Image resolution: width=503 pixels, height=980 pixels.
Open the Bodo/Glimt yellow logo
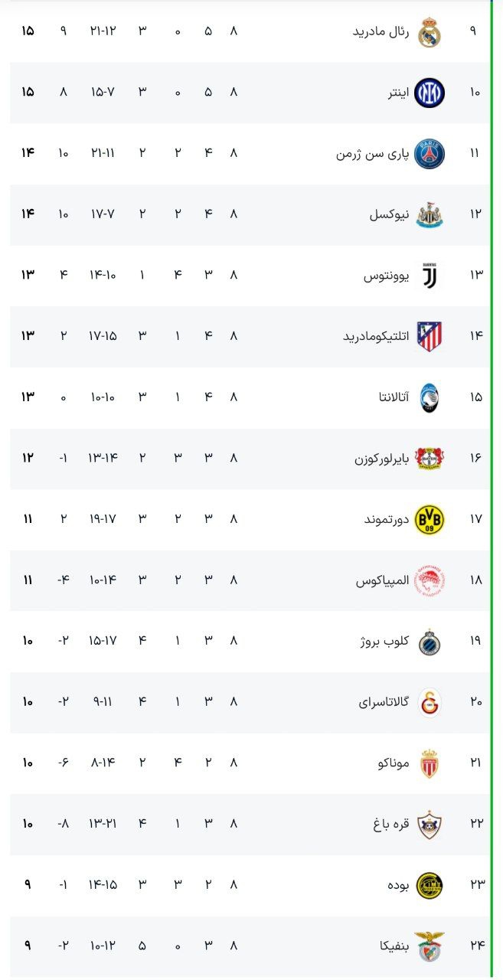[430, 885]
